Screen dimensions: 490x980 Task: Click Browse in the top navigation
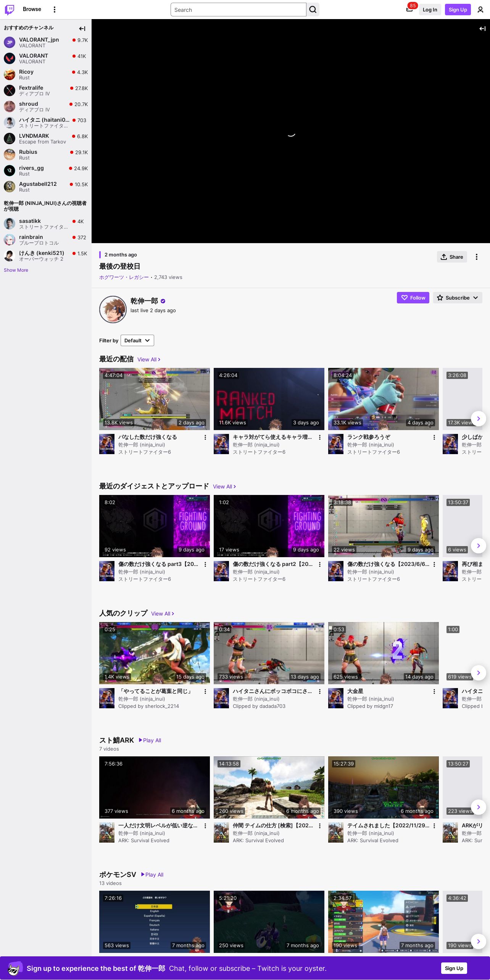click(x=32, y=9)
